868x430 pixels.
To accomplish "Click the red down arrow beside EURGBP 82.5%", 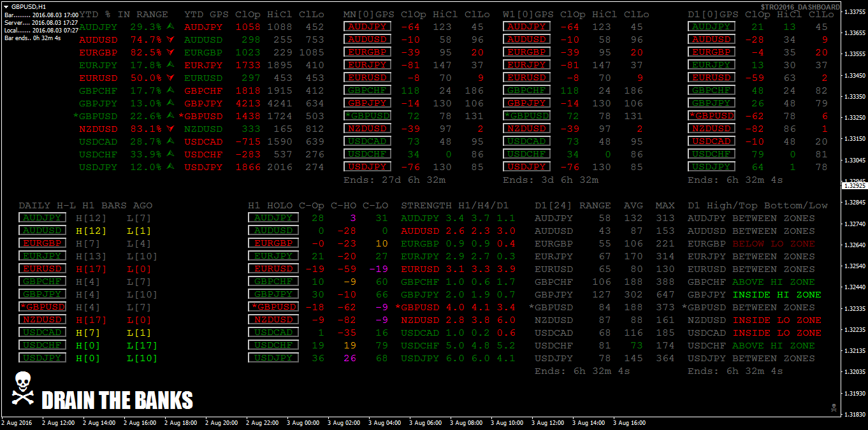I will tap(170, 52).
